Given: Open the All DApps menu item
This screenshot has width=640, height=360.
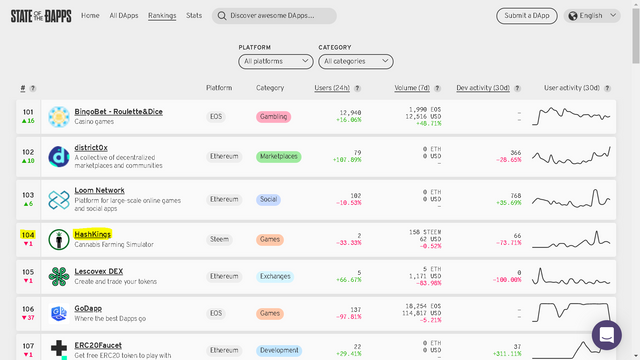Looking at the screenshot, I should coord(124,16).
